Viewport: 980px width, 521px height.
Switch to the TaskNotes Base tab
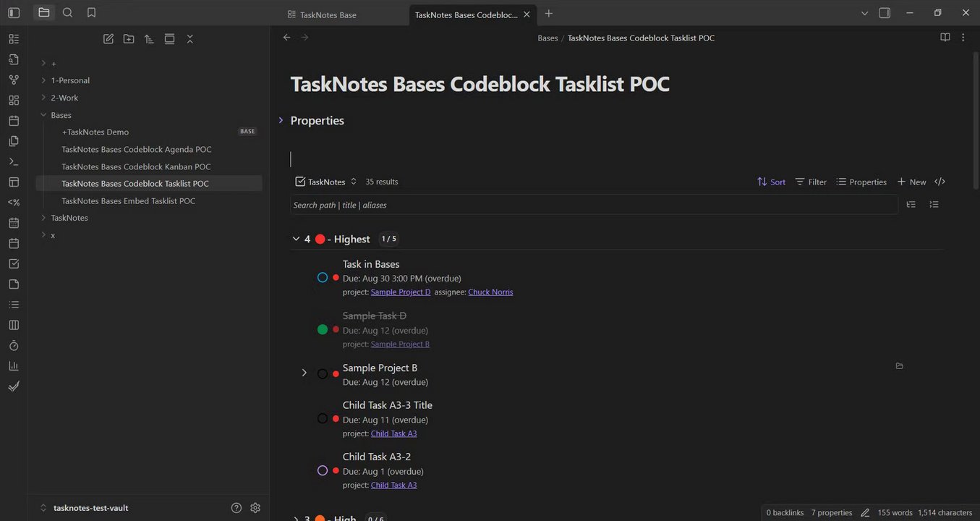point(328,14)
